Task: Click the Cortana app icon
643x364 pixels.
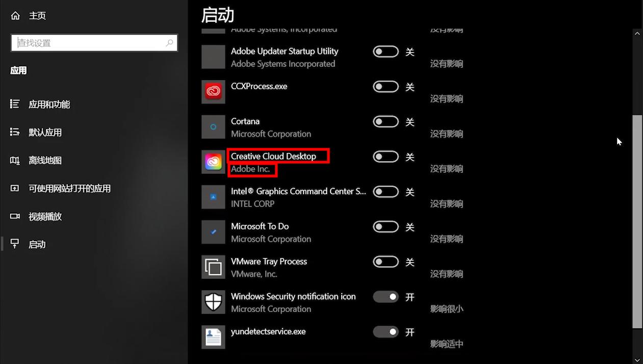Action: (213, 127)
